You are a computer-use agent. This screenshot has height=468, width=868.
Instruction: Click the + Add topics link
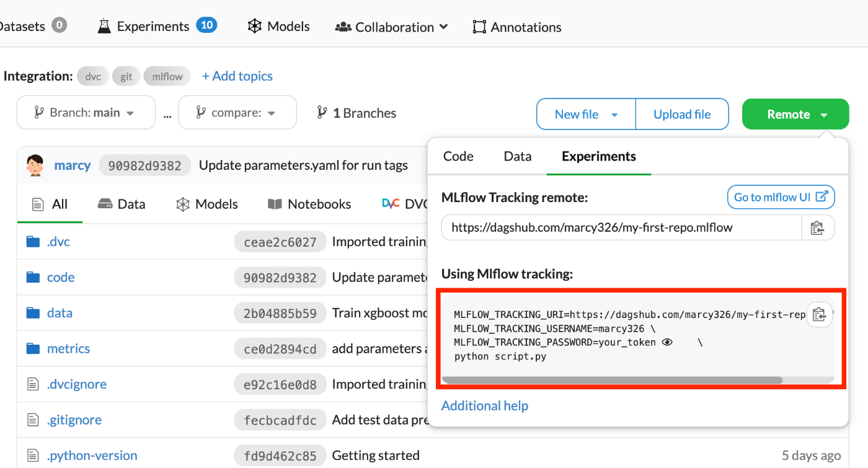[237, 76]
